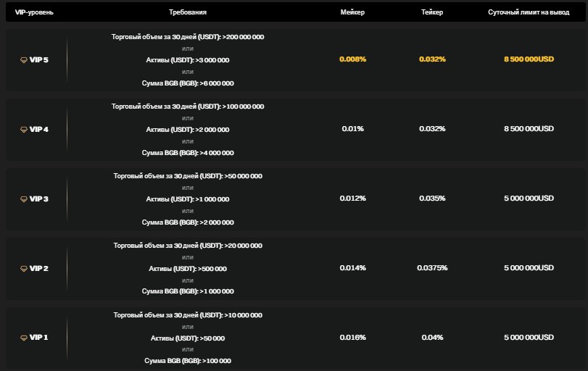Click the diamond icon beside VIP 1
Image resolution: width=588 pixels, height=371 pixels.
click(23, 338)
